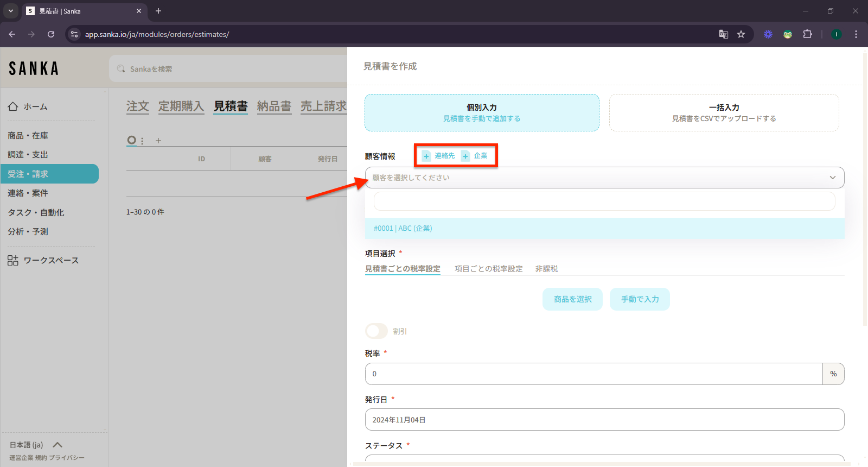The width and height of the screenshot is (868, 467).
Task: Open 連絡・案件 in the sidebar
Action: tap(28, 193)
